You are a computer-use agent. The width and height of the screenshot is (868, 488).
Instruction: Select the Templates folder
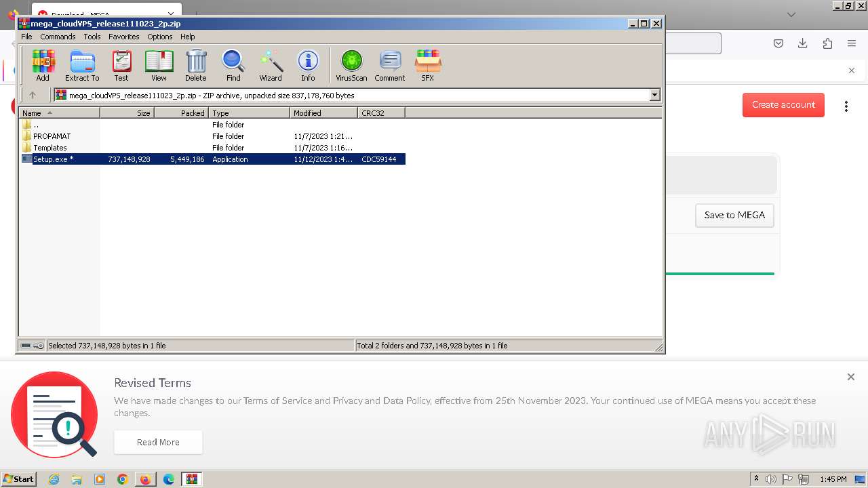212,148
